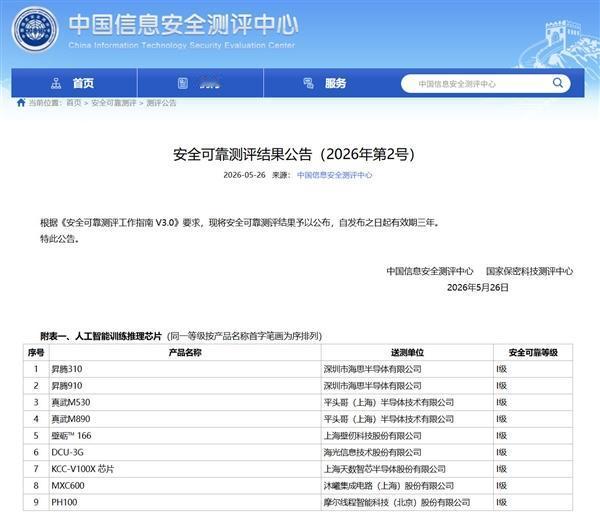Click the 序号 column header
The image size is (600, 525).
click(36, 352)
